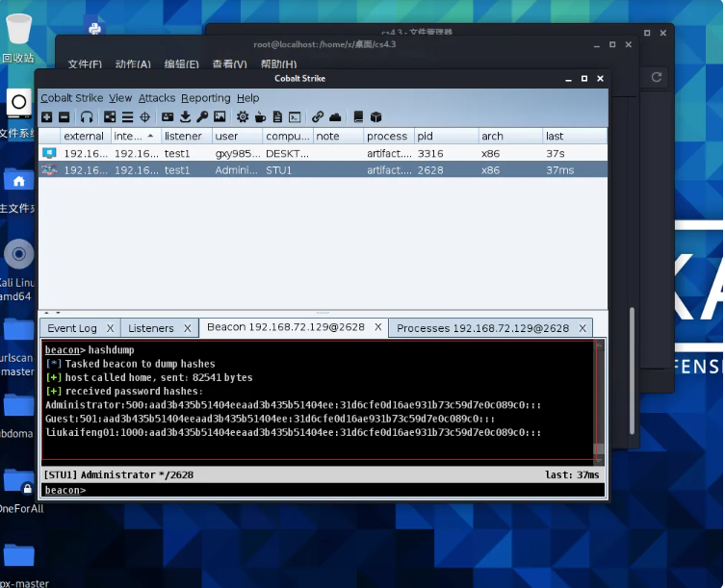Open the Attacks menu

pos(157,98)
